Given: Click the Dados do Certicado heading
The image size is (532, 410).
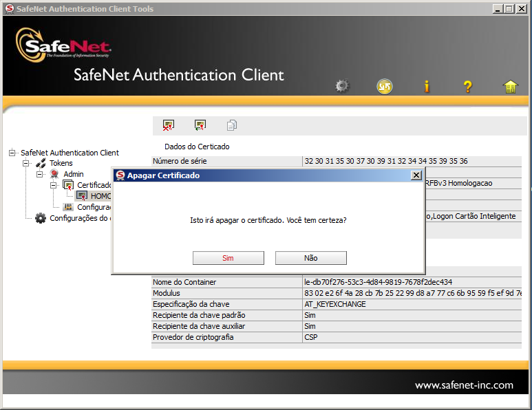Looking at the screenshot, I should pyautogui.click(x=197, y=147).
